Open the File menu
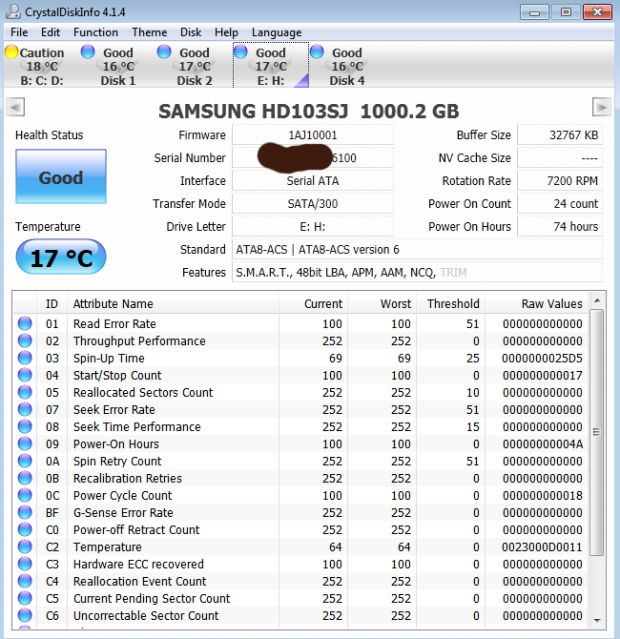The image size is (620, 639). [19, 32]
